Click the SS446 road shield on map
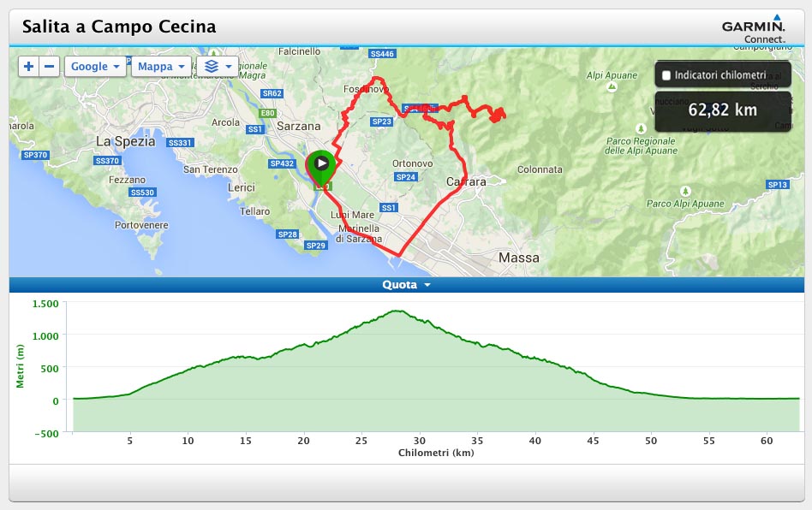This screenshot has height=510, width=812. 382,54
